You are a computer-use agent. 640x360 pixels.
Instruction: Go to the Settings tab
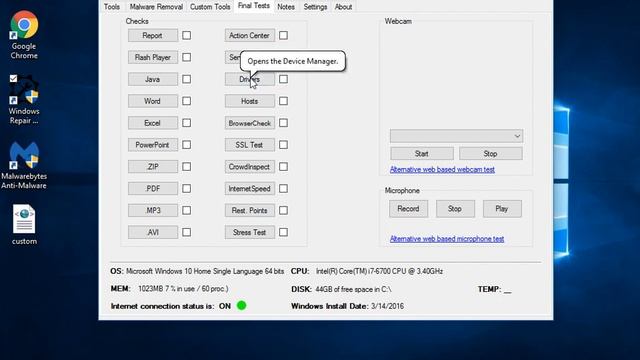coord(315,7)
